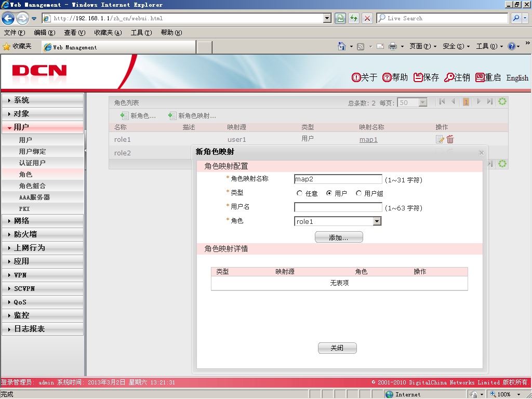532x399 pixels.
Task: Open the 编辑(E) menu
Action: (45, 33)
